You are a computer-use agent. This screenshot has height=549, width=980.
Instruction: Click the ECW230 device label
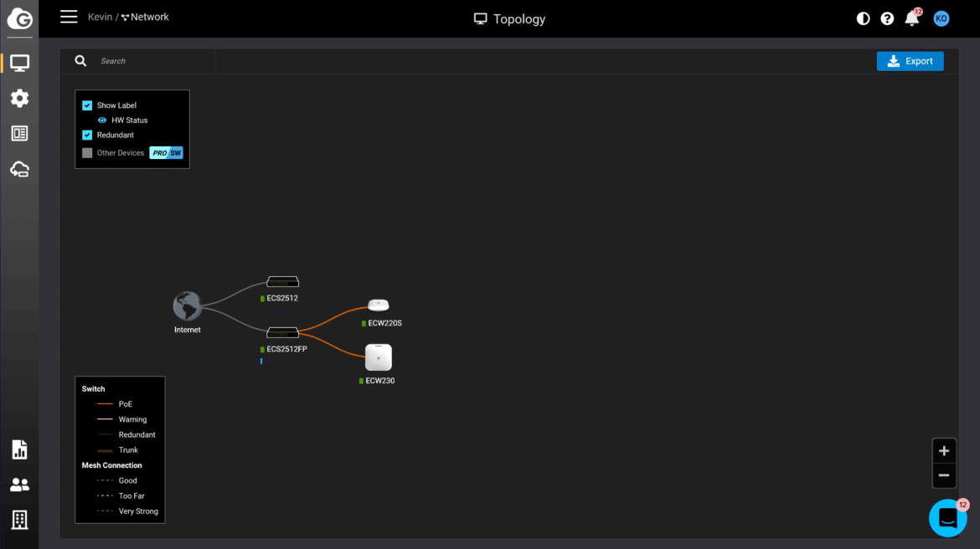[380, 380]
